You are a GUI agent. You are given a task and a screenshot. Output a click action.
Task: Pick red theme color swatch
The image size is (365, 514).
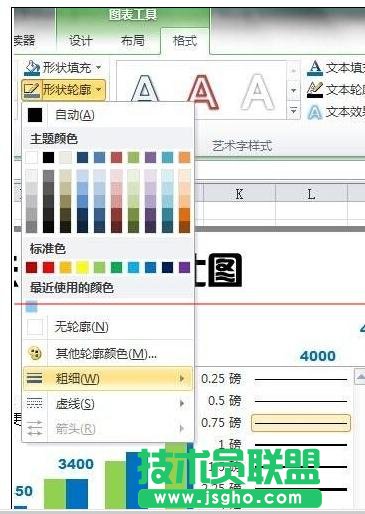[116, 157]
